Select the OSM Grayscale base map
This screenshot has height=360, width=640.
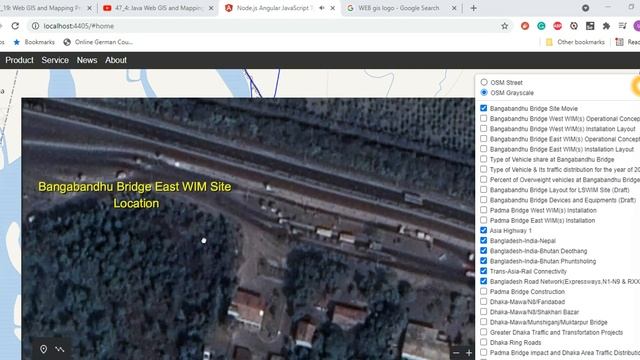pos(484,92)
